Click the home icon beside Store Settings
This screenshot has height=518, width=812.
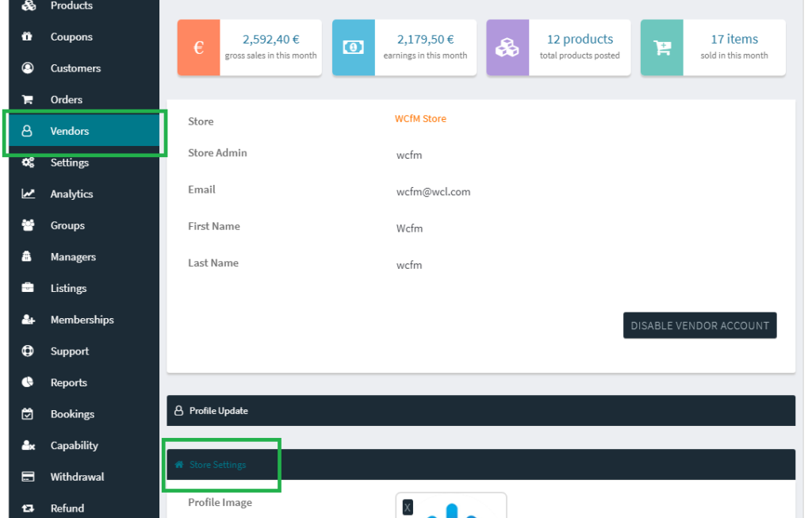[179, 465]
